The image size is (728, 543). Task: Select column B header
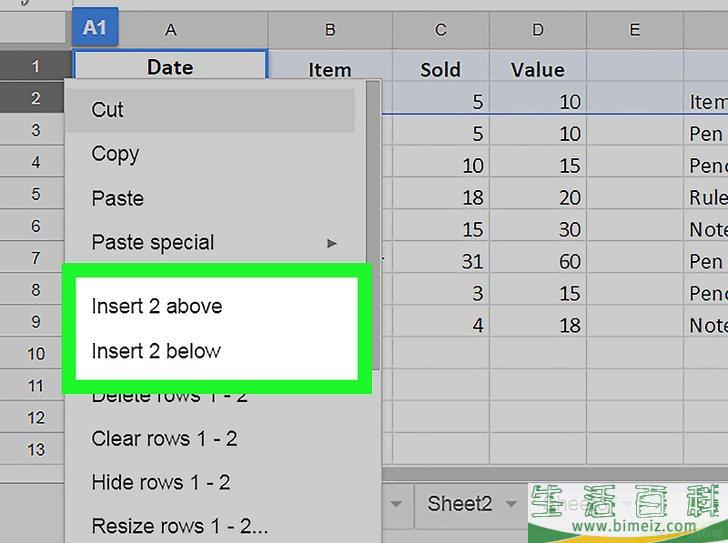[x=329, y=31]
